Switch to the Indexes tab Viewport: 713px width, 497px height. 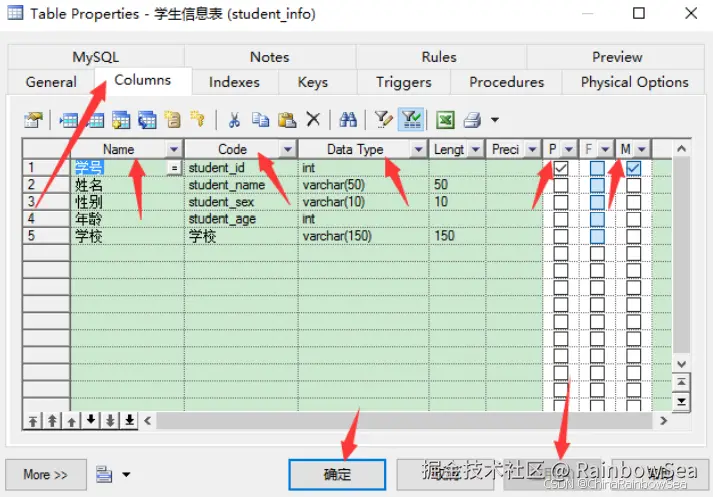[x=234, y=82]
